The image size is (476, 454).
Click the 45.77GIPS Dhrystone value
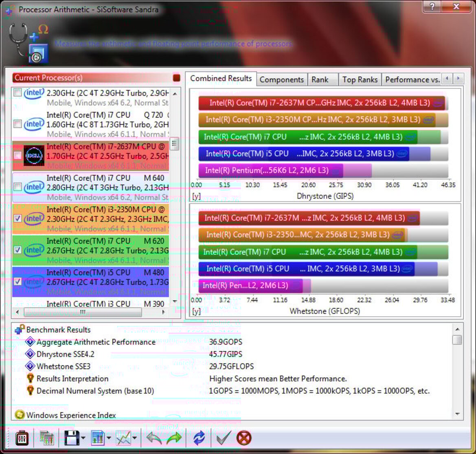(x=226, y=354)
